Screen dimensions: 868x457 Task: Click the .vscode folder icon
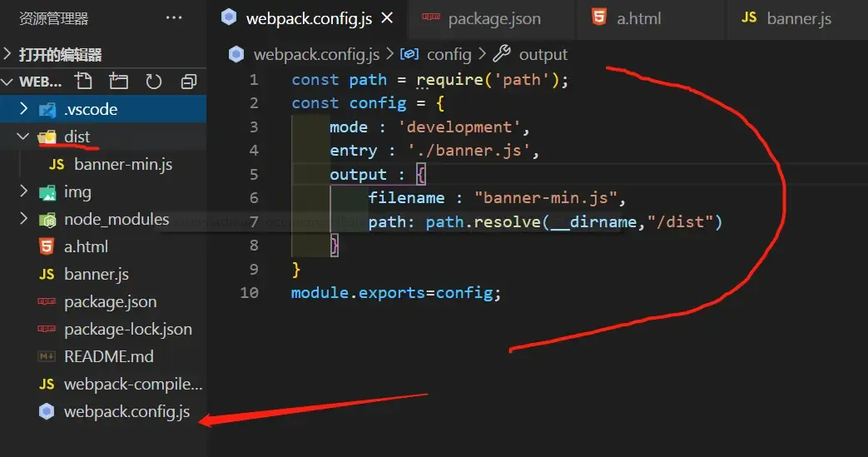[x=47, y=110]
